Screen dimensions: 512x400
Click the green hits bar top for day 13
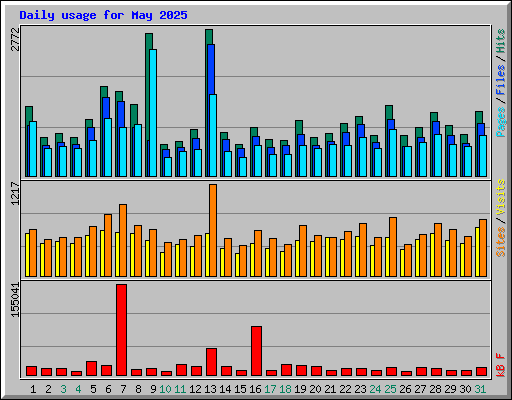click(209, 37)
